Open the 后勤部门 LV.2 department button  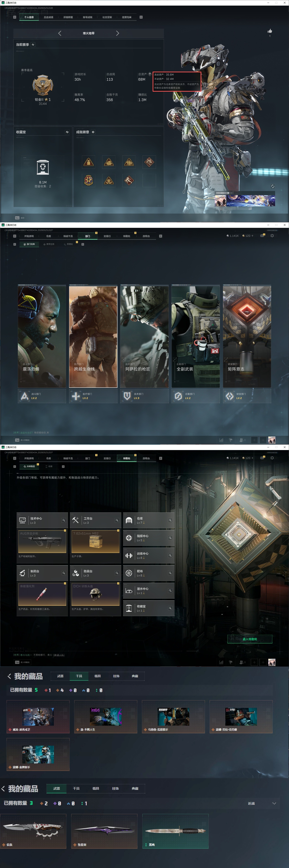(x=196, y=396)
